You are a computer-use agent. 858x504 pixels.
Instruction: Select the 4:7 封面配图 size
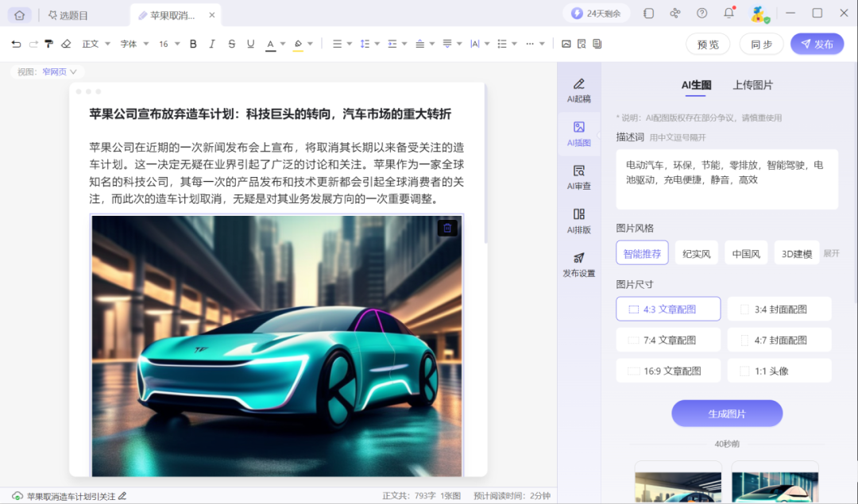(779, 340)
